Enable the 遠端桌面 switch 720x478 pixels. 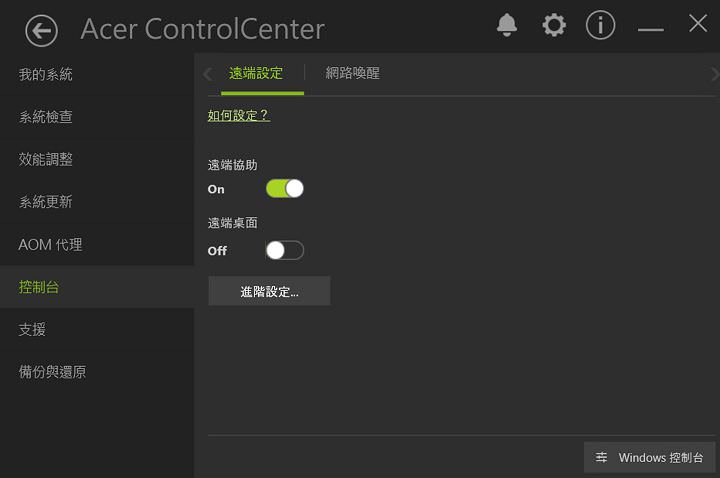pos(284,251)
